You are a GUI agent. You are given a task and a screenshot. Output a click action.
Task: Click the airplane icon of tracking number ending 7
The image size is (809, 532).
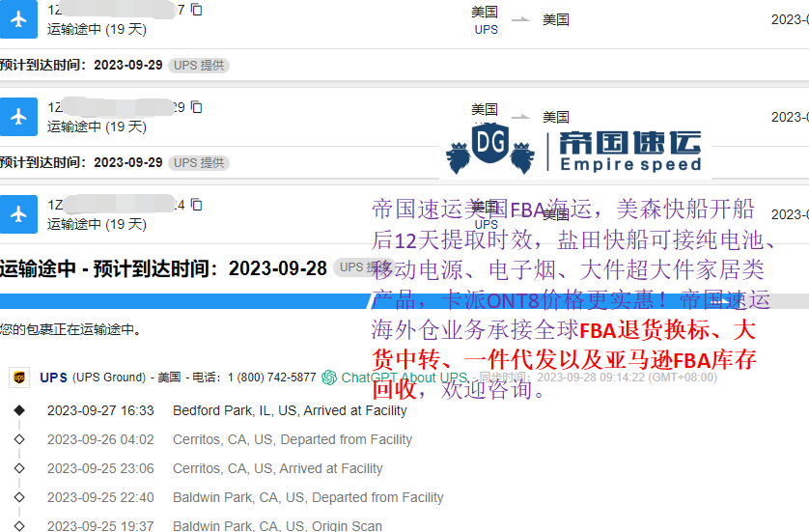pos(18,19)
